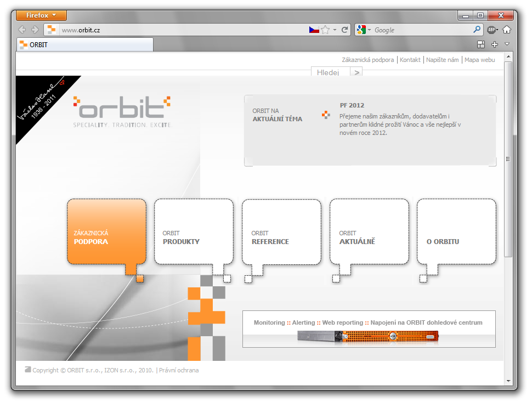The width and height of the screenshot is (532, 402).
Task: Open the Napište nám link
Action: pos(443,60)
